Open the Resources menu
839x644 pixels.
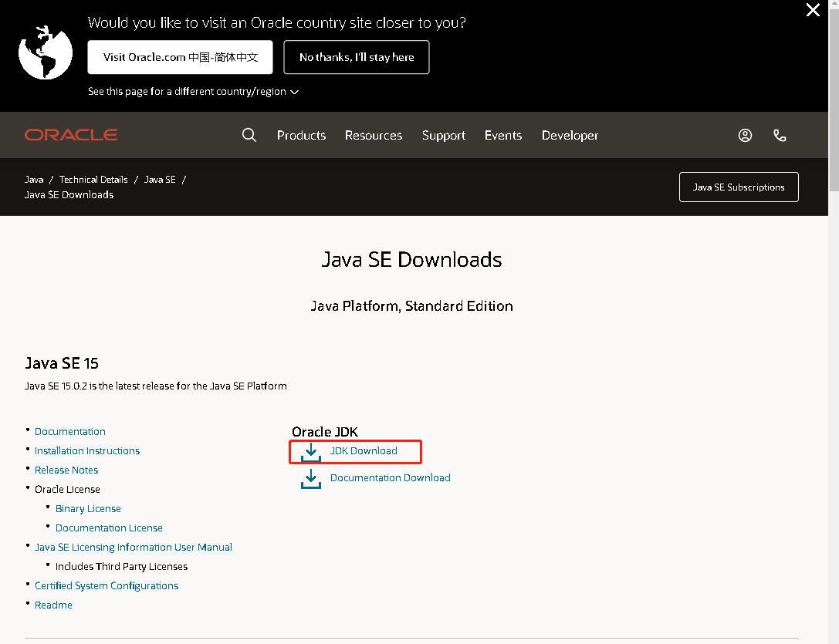[x=374, y=135]
